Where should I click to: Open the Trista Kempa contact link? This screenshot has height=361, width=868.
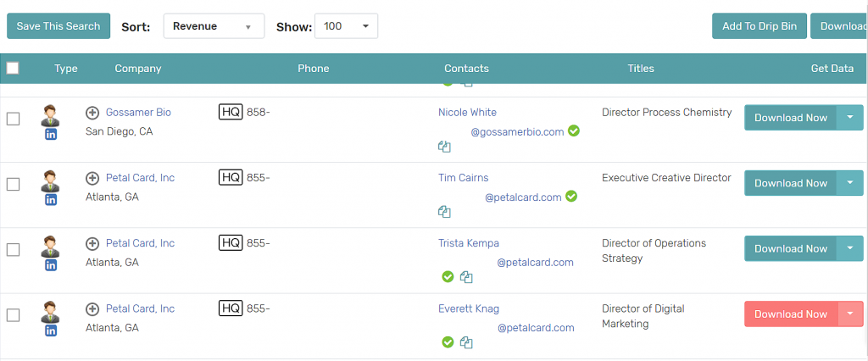click(x=468, y=243)
